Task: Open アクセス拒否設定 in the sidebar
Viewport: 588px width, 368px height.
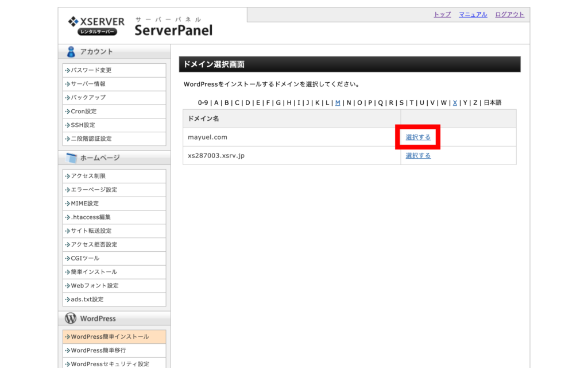Action: (114, 245)
